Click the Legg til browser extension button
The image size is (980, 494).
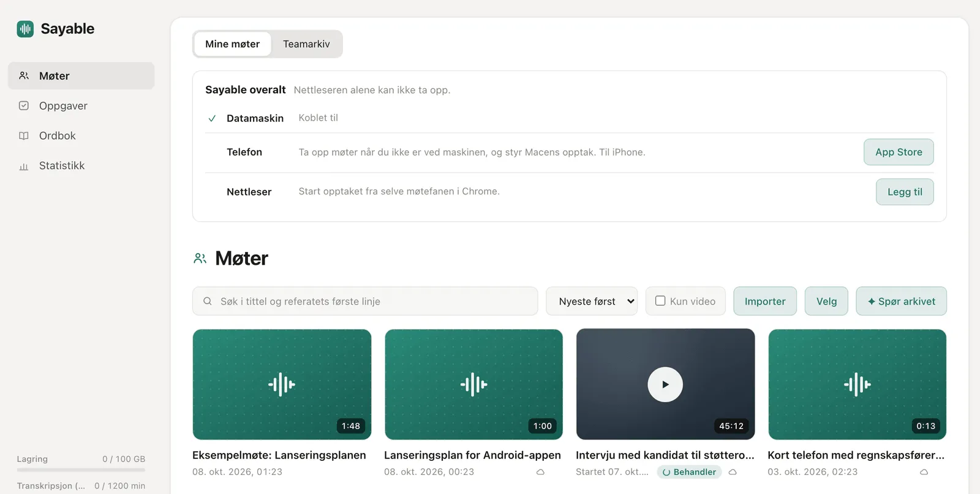(905, 192)
